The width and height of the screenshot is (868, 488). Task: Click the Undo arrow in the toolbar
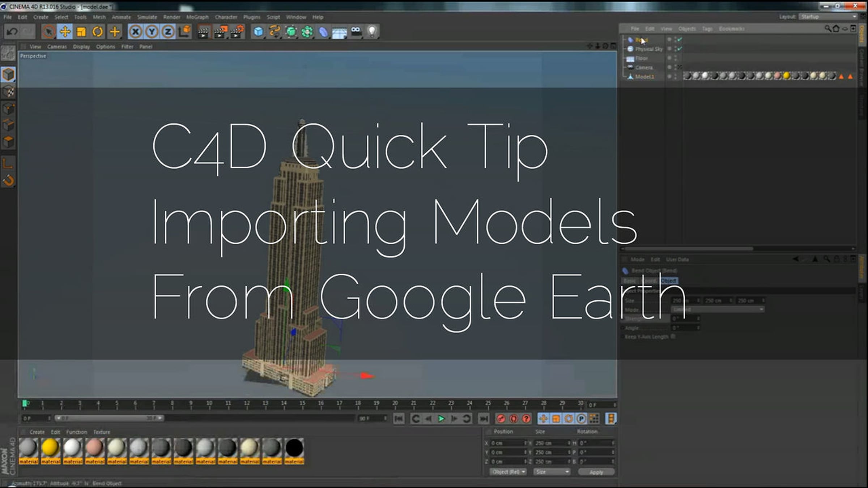point(12,32)
